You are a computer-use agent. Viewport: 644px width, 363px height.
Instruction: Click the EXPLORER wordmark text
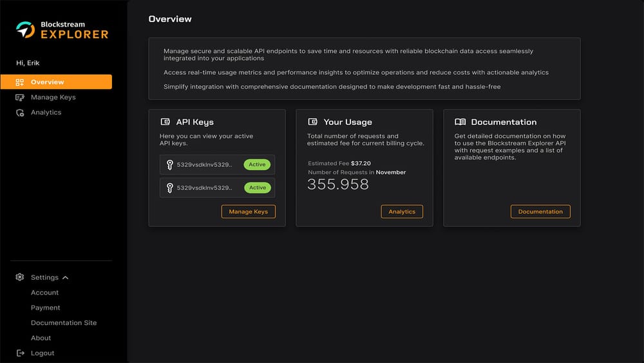75,35
